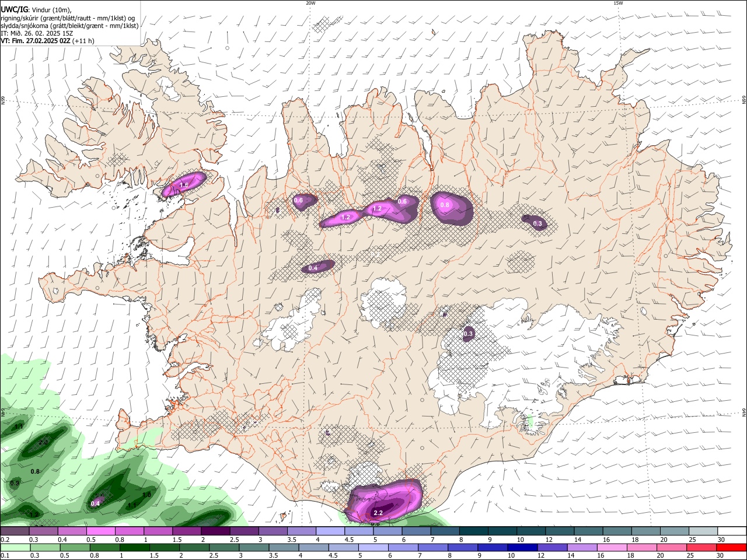Click the 2.2 snowfall label on south coast

[x=378, y=513]
